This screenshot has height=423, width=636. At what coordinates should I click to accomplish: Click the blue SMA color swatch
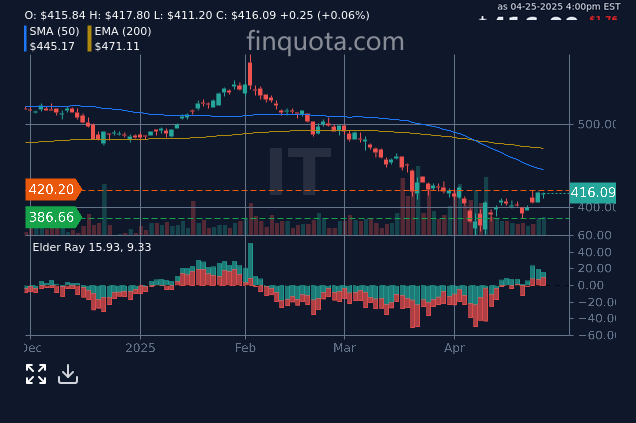(25, 39)
